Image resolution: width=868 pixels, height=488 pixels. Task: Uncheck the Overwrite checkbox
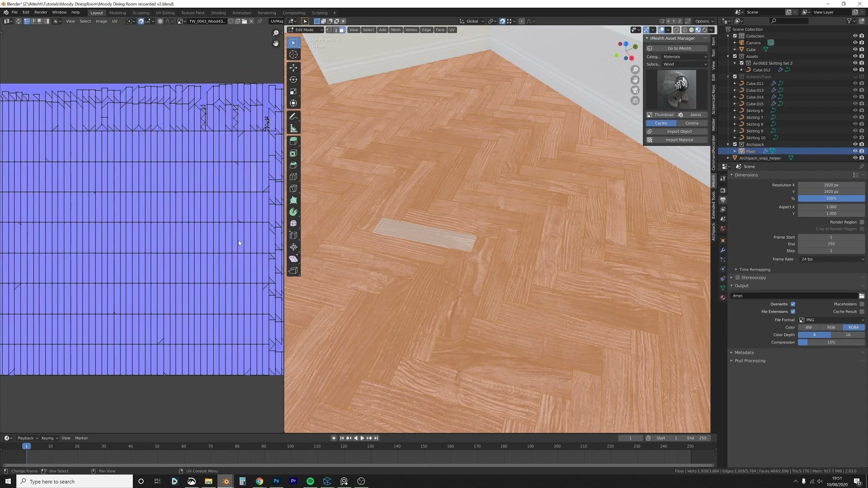[793, 304]
